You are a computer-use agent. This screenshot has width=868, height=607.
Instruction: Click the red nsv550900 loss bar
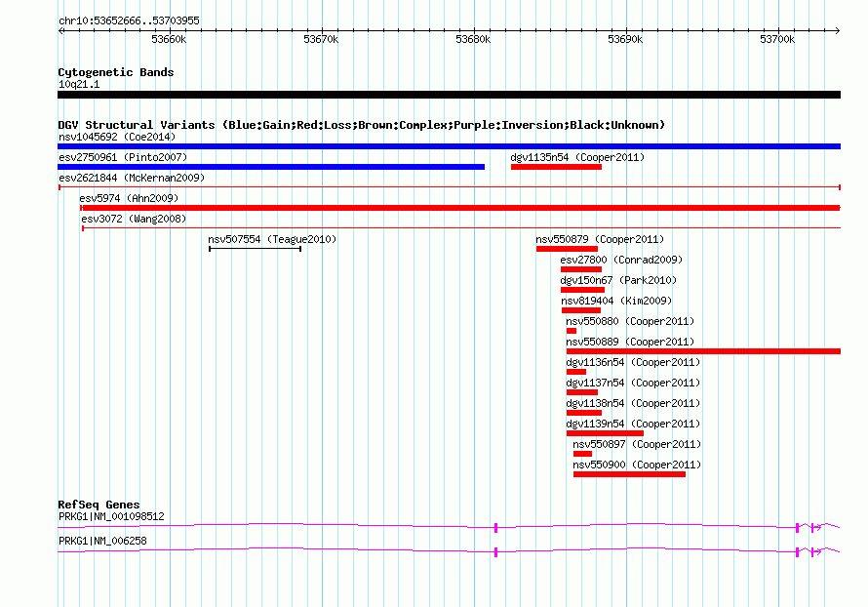tap(629, 474)
